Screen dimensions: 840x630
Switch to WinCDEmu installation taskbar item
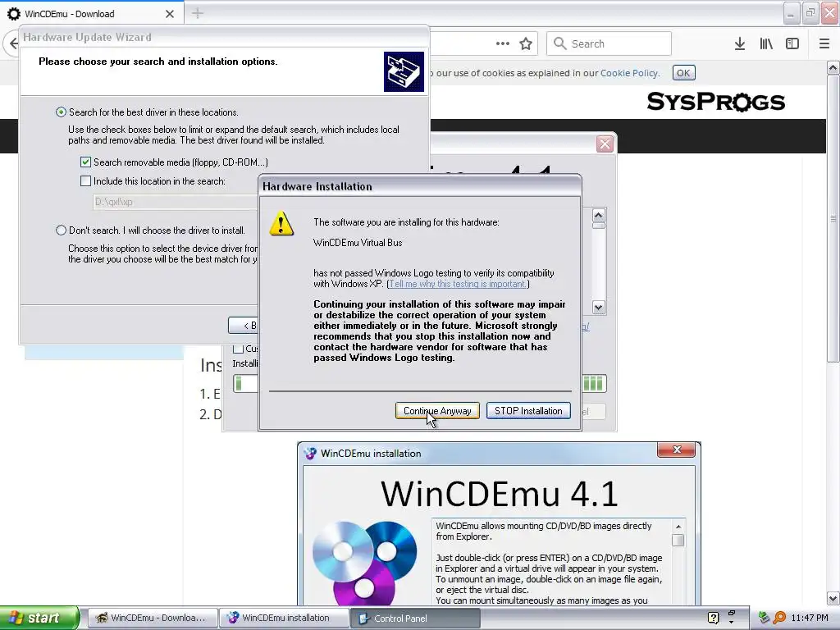click(284, 618)
